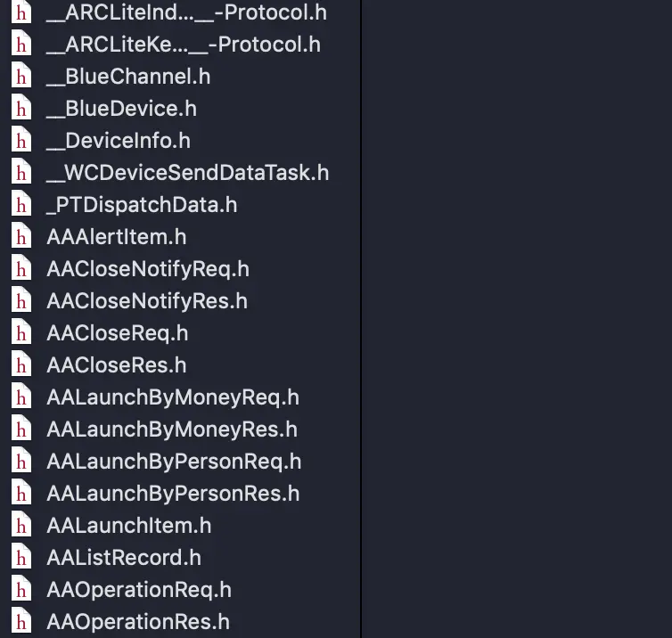This screenshot has height=638, width=672.
Task: Click the h icon next to AAAlertItem.h
Action: 21,237
